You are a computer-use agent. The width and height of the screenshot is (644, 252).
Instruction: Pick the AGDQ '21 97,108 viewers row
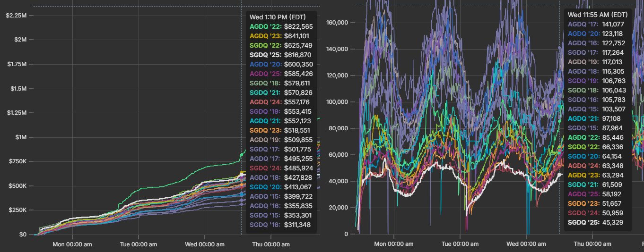tap(594, 118)
